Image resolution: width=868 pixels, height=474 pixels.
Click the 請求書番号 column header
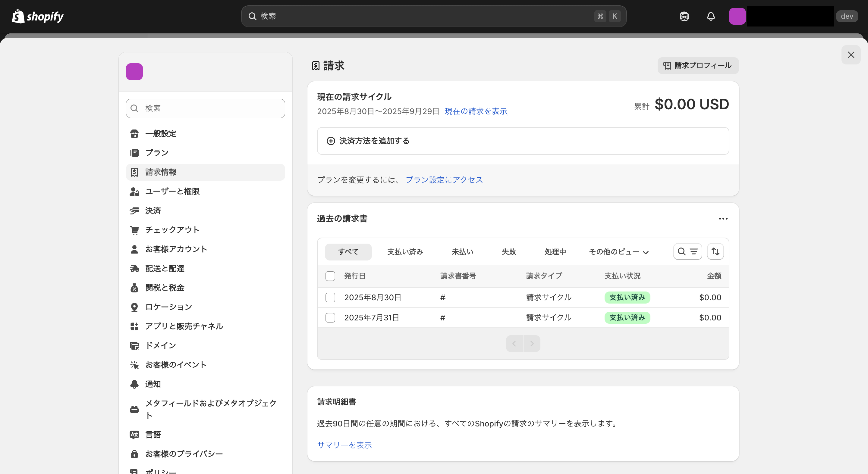[458, 276]
